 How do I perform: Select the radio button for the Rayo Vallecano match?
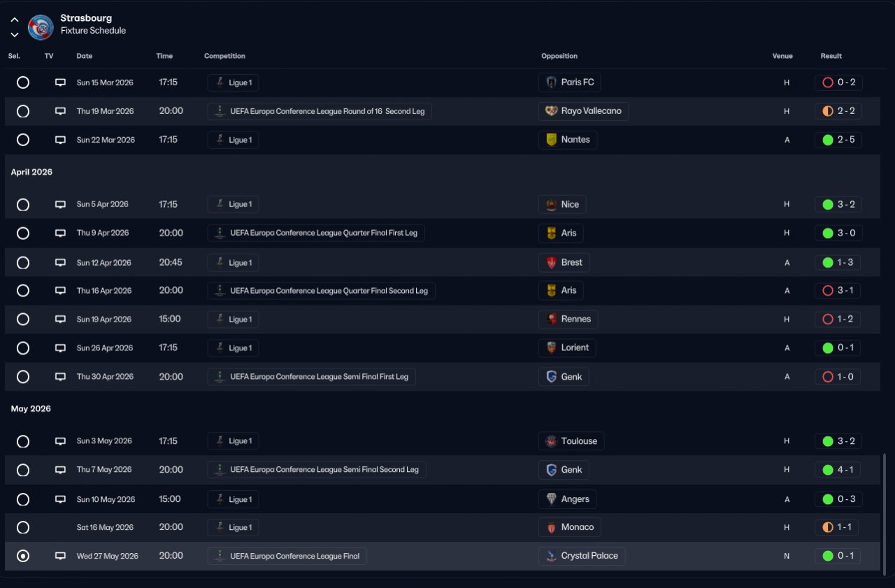click(x=23, y=111)
